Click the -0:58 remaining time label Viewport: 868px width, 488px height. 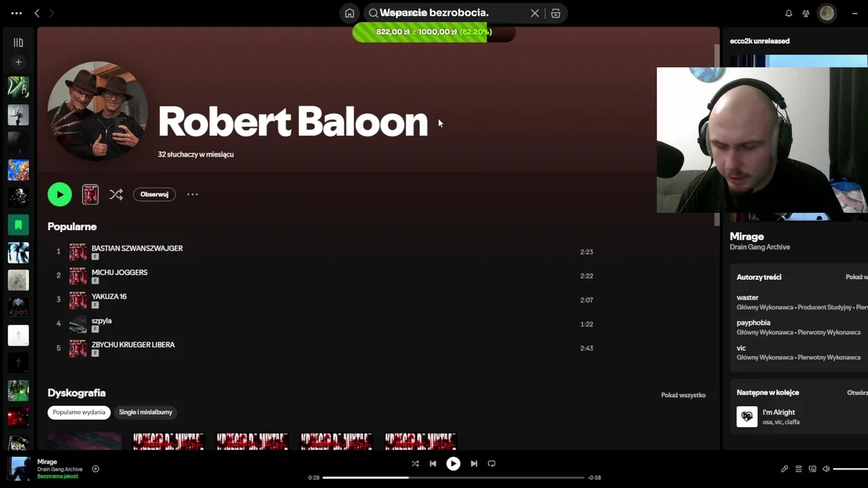pyautogui.click(x=594, y=477)
